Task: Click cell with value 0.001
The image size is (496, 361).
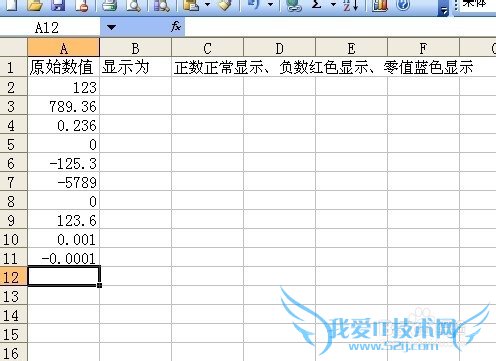Action: 63,239
